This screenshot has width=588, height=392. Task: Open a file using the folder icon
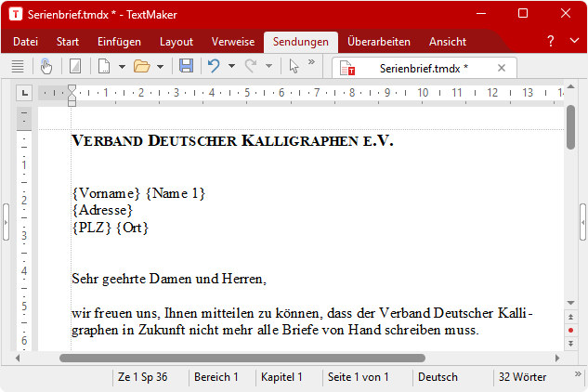pyautogui.click(x=142, y=66)
